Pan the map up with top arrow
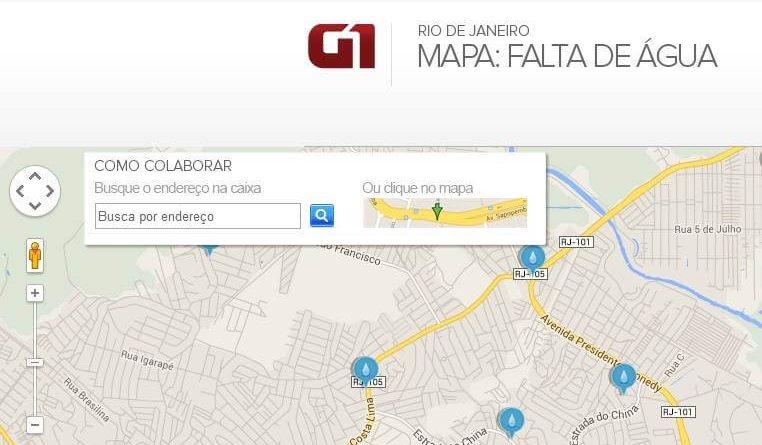Screen dimensions: 762x445 [35, 176]
